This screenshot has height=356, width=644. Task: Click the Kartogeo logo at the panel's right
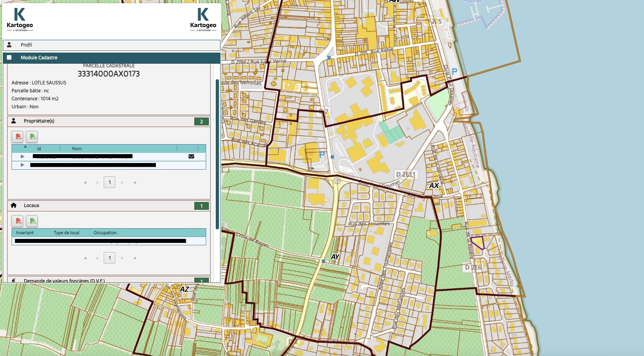tap(203, 20)
